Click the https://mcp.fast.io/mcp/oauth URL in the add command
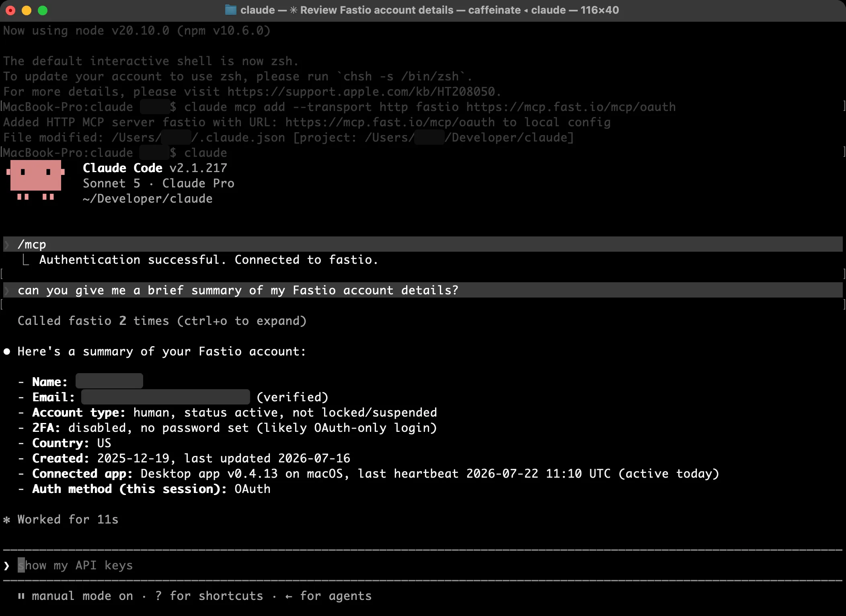The image size is (846, 616). coord(571,107)
